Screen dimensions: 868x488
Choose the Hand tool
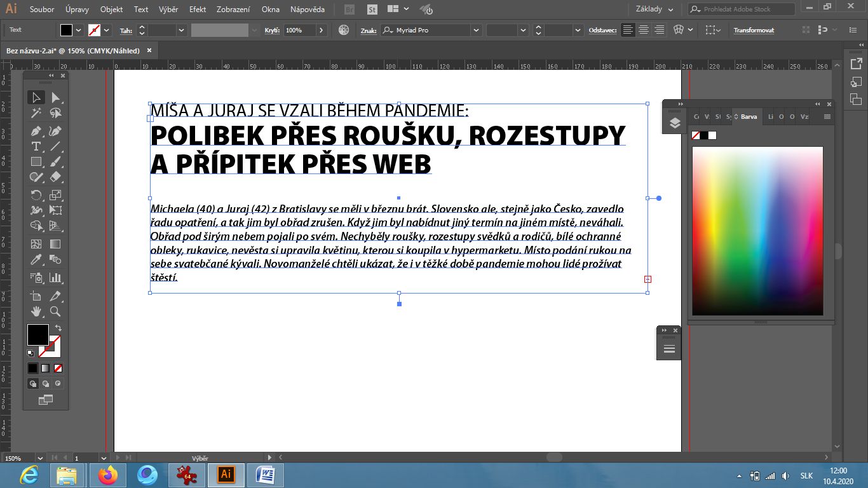(36, 311)
